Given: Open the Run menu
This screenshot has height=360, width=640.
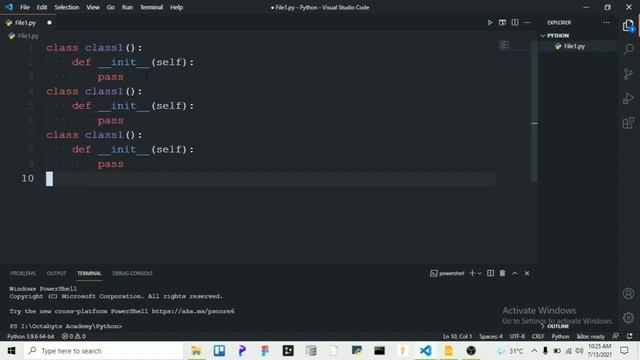Looking at the screenshot, I should pos(127,7).
